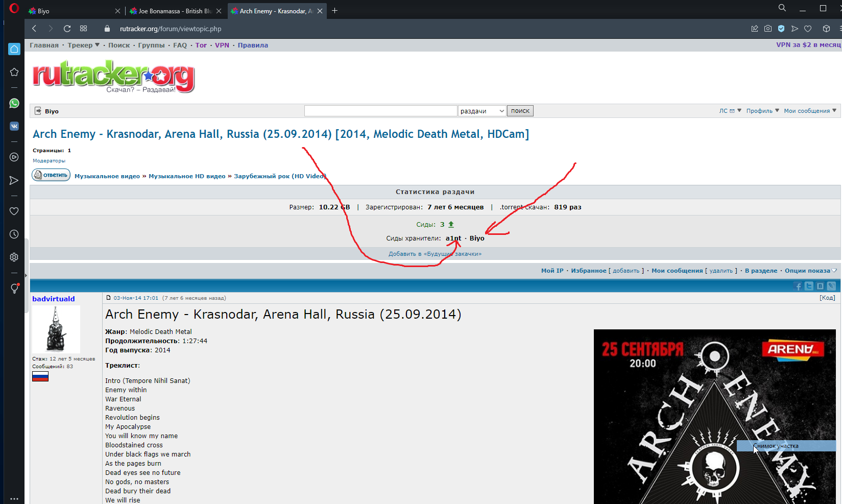Expand the search scope раздачи combo box
The image size is (842, 504).
click(482, 111)
